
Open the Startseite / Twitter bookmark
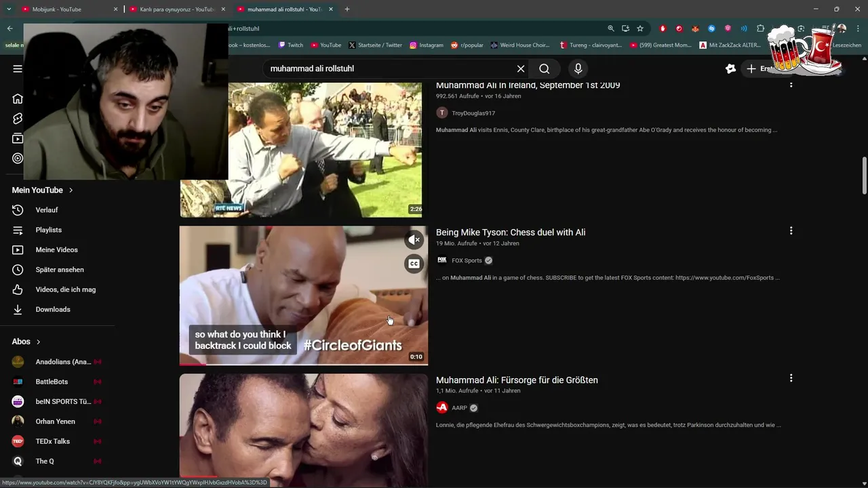pos(375,45)
